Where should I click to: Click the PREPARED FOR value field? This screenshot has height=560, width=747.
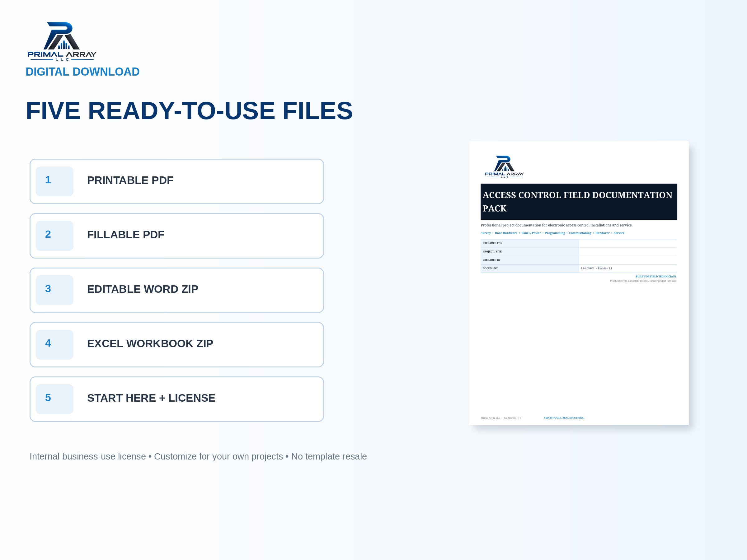[x=628, y=243]
